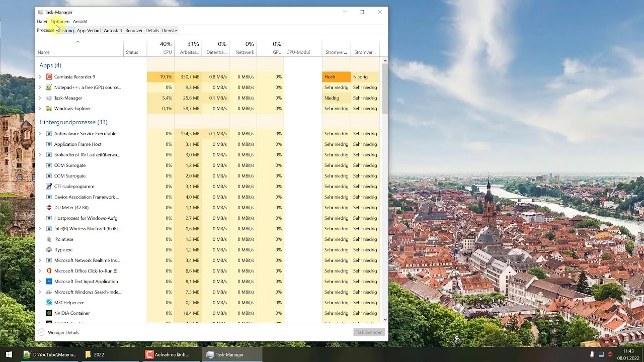This screenshot has height=362, width=644.
Task: Open the Optionen menu
Action: click(x=59, y=22)
